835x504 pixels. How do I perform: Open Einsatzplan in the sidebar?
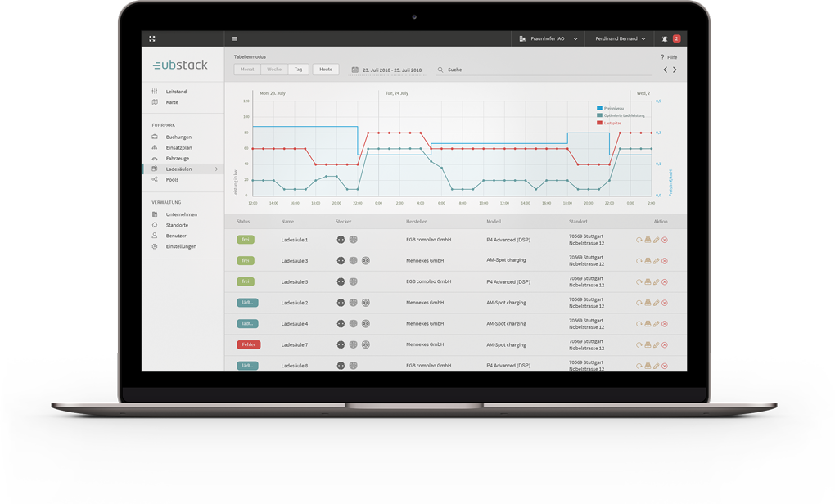click(x=179, y=148)
